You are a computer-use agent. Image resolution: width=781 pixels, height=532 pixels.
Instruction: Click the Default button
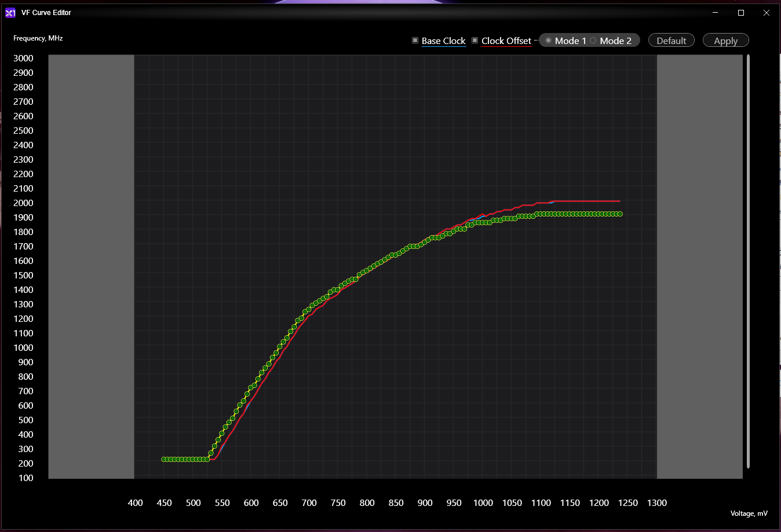coord(671,41)
